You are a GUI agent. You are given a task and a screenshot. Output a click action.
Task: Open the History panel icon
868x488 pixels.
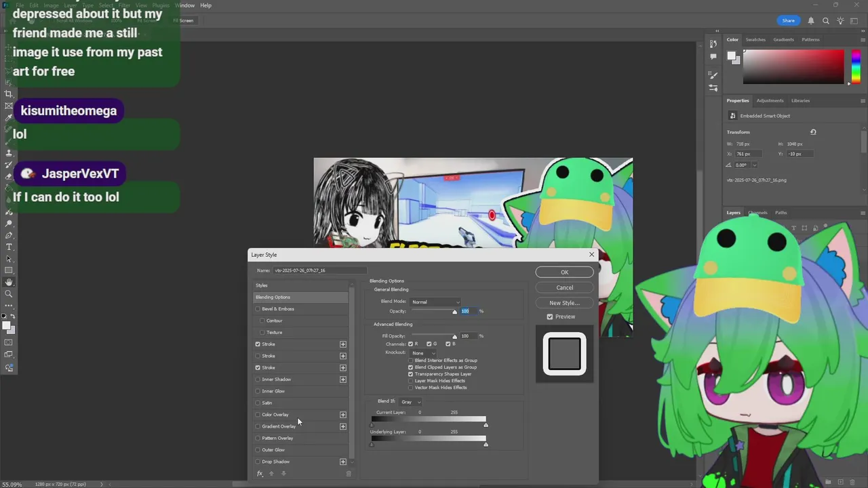point(713,44)
